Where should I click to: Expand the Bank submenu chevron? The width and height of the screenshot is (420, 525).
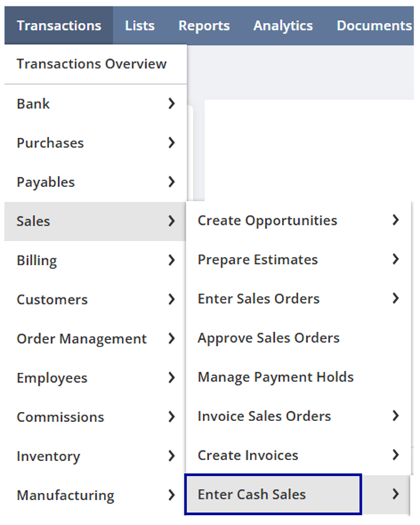click(x=172, y=103)
